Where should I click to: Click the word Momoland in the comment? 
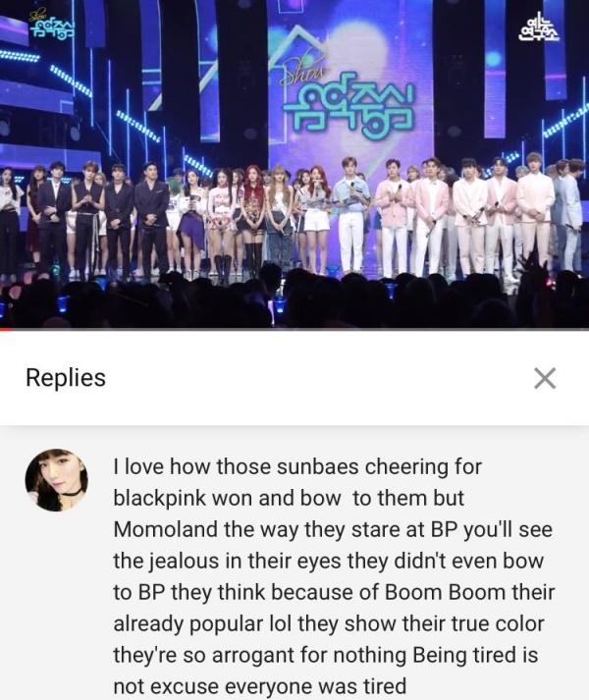(166, 530)
